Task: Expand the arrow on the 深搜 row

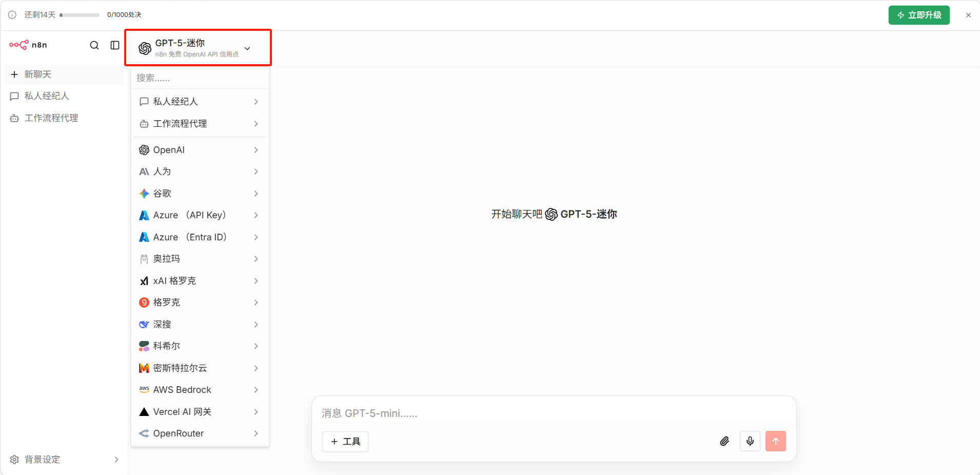Action: 256,325
